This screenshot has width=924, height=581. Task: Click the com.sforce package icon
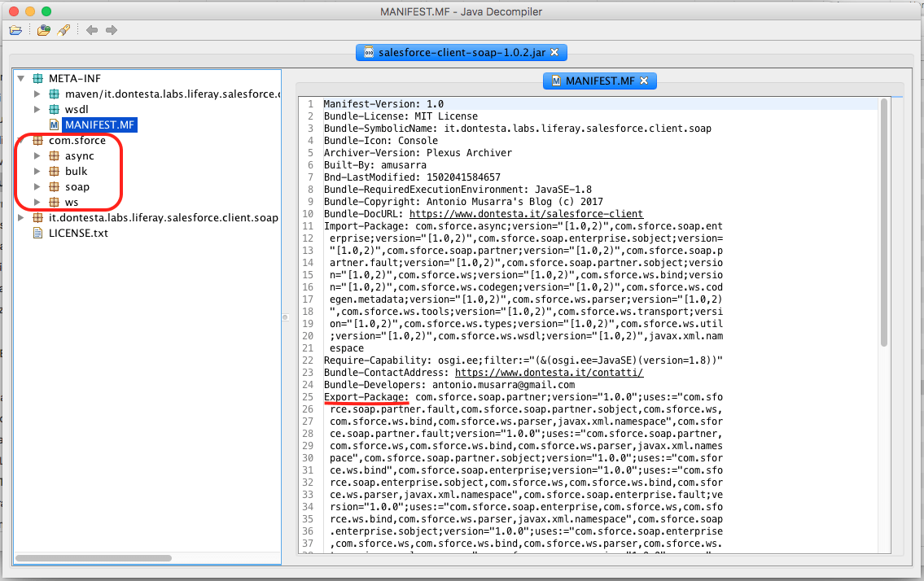37,140
